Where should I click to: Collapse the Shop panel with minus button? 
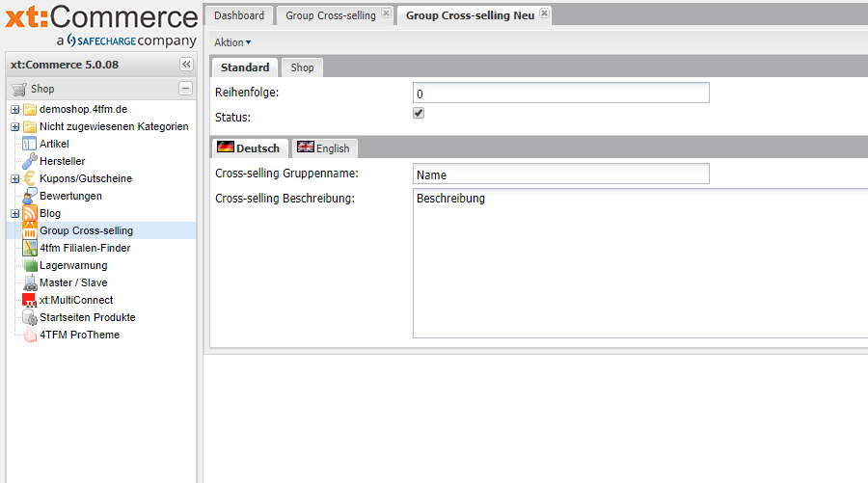pyautogui.click(x=185, y=89)
